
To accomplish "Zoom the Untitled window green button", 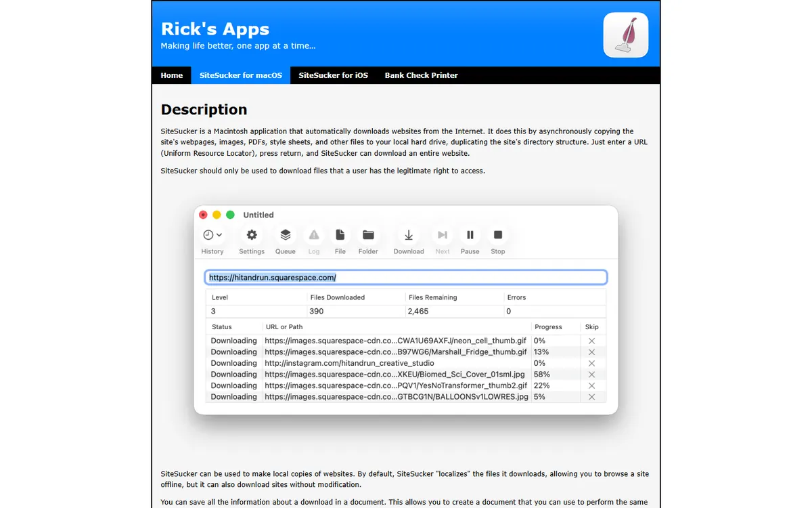I will click(x=230, y=215).
